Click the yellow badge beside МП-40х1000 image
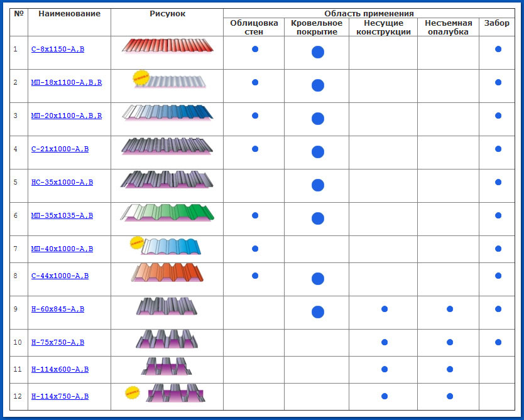The height and width of the screenshot is (420, 524). point(137,243)
